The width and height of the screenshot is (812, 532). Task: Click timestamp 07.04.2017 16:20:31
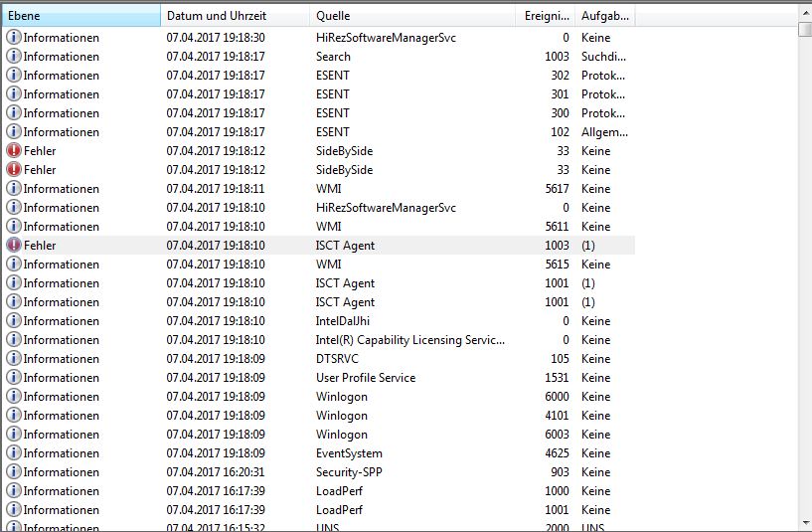pyautogui.click(x=216, y=472)
